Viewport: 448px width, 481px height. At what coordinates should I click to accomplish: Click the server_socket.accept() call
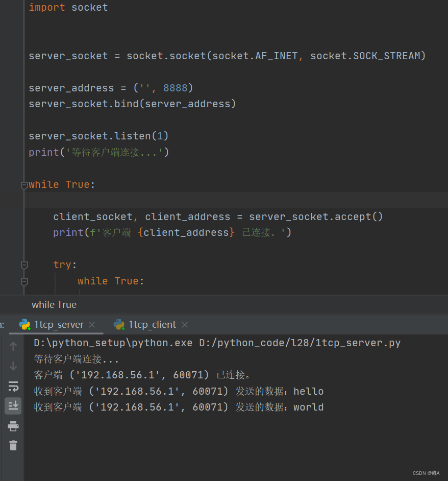(316, 217)
